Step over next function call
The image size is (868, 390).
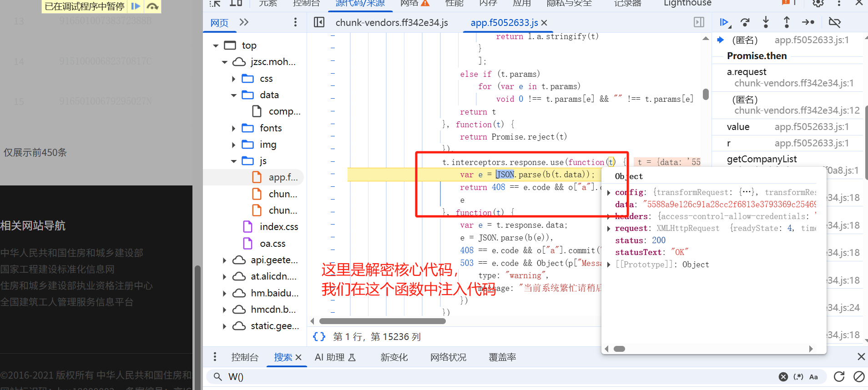[745, 22]
